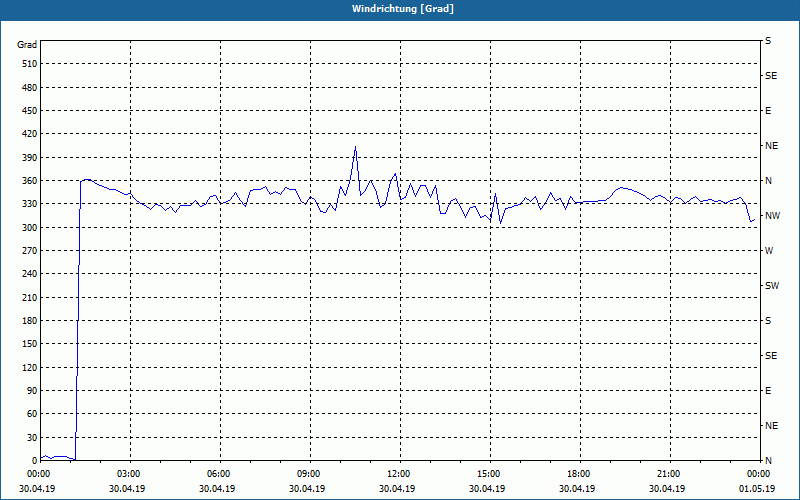Click the 15:00 time label
This screenshot has width=800, height=500.
[488, 474]
